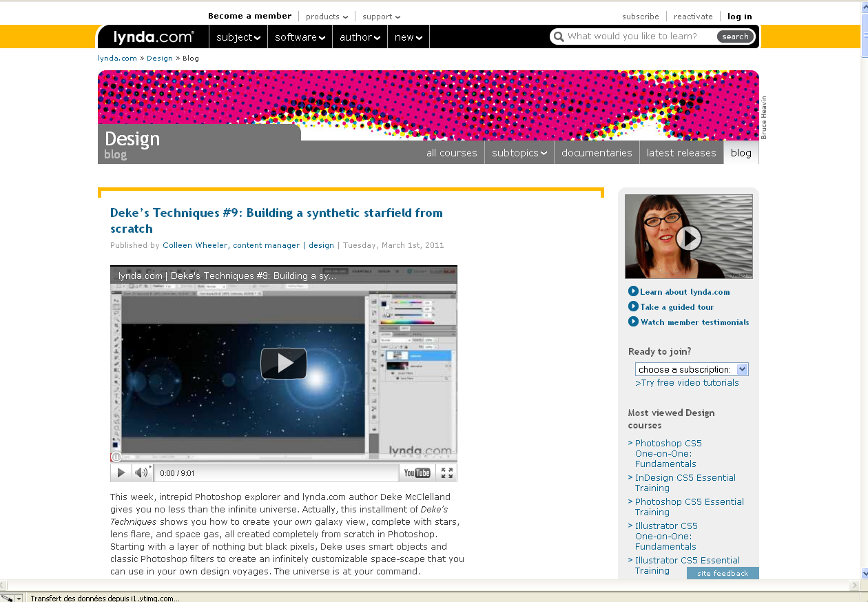Click the reactivate link
Image resolution: width=868 pixels, height=602 pixels.
[x=693, y=17]
